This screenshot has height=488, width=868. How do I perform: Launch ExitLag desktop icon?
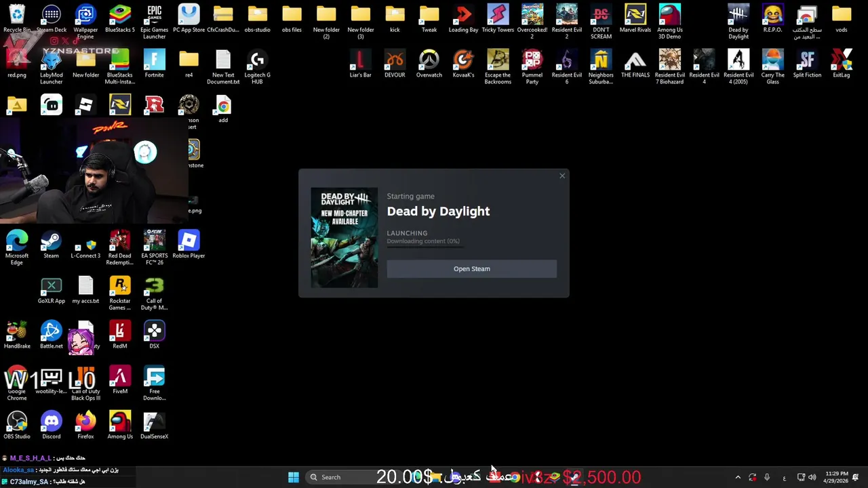842,64
